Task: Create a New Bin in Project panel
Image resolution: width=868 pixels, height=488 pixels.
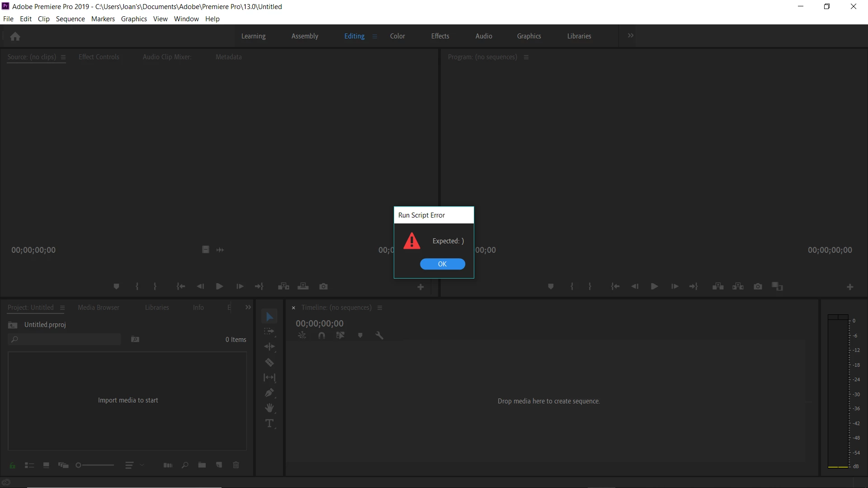Action: click(202, 465)
